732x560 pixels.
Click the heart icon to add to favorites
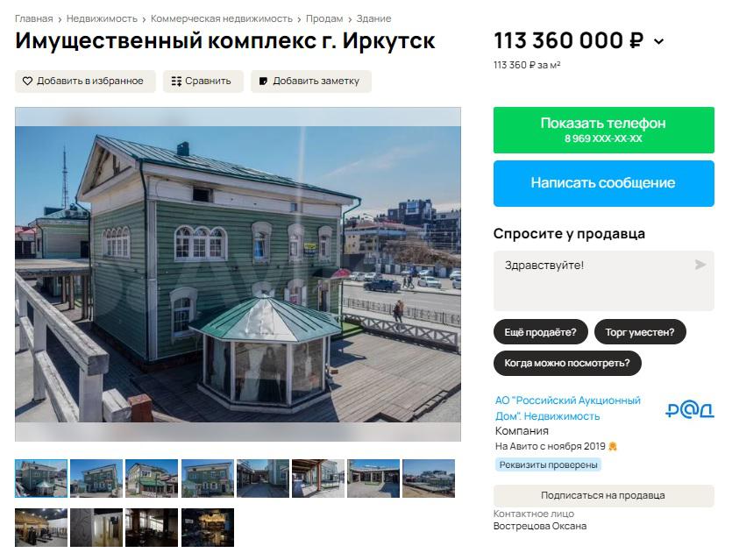27,82
